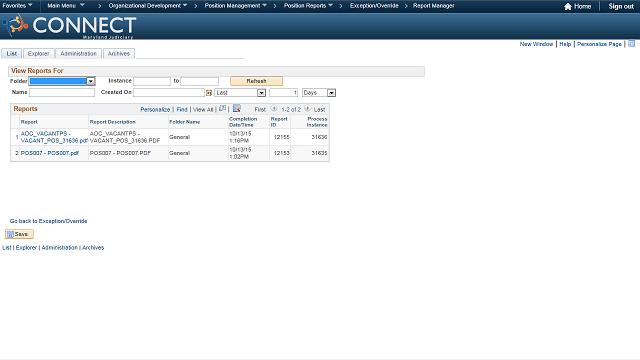Expand Position Management breadcrumb menu

coord(236,6)
